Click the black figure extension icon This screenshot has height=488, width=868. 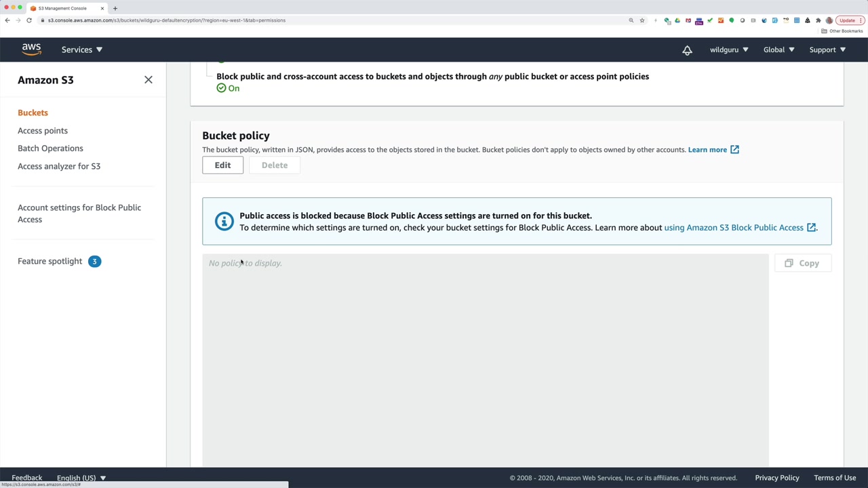[x=808, y=20]
